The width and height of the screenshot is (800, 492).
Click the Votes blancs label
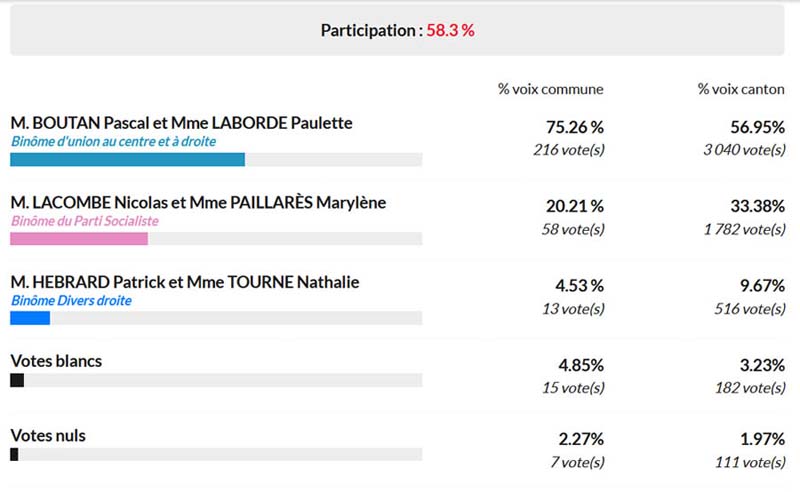click(x=56, y=361)
